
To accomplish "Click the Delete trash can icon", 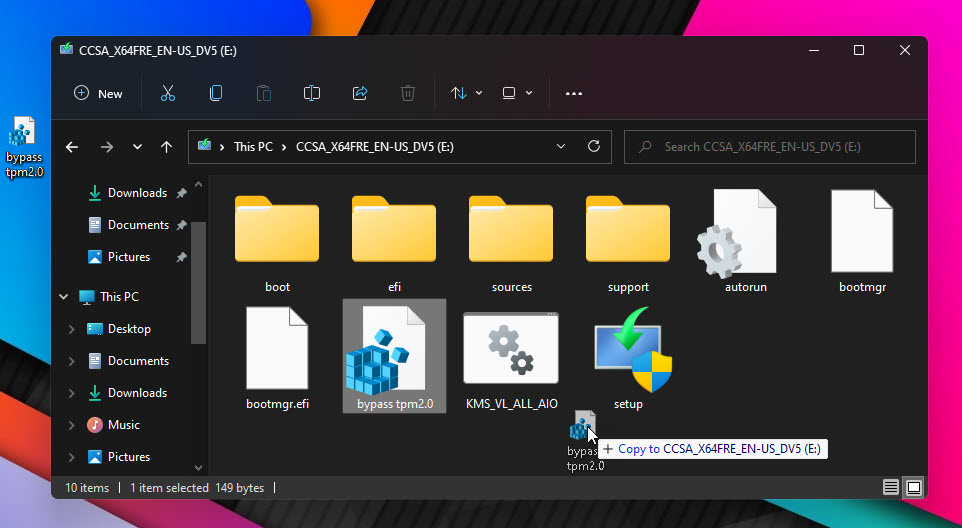I will click(x=408, y=93).
